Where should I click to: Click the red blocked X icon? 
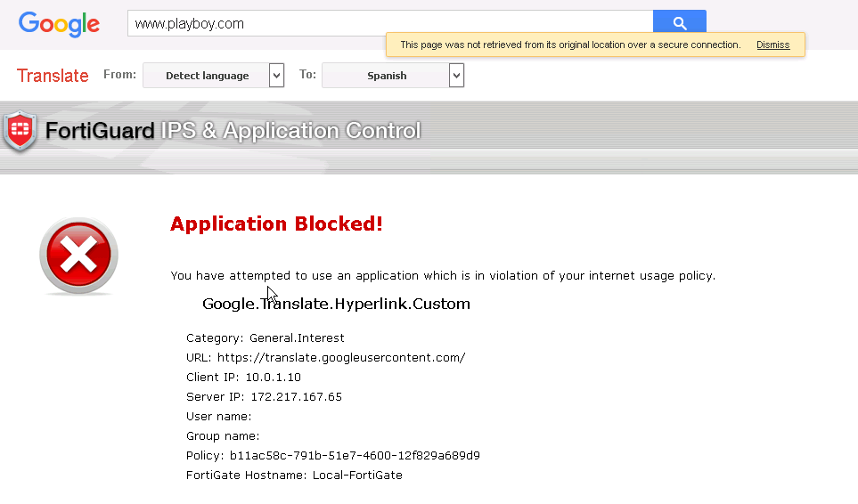[78, 256]
